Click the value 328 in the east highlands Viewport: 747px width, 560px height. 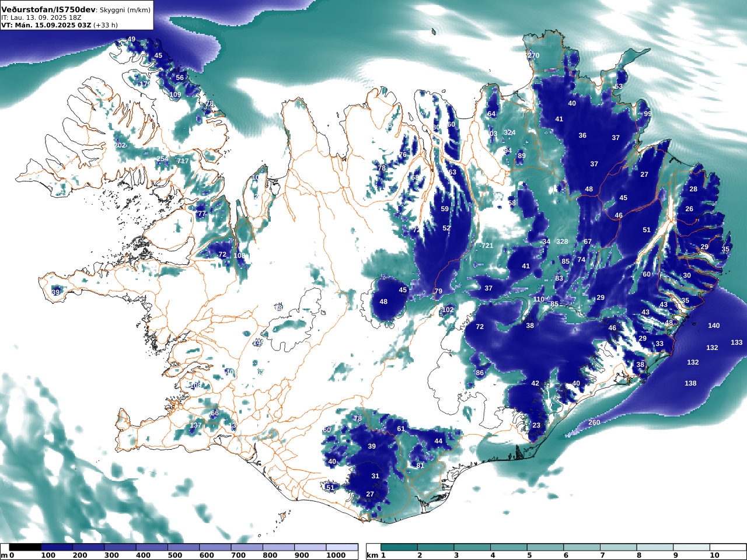(x=562, y=242)
